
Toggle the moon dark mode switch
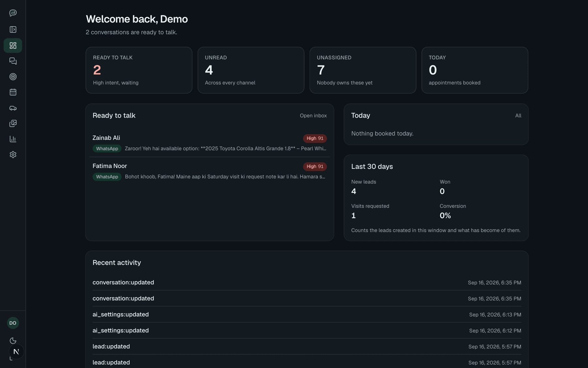(x=13, y=341)
